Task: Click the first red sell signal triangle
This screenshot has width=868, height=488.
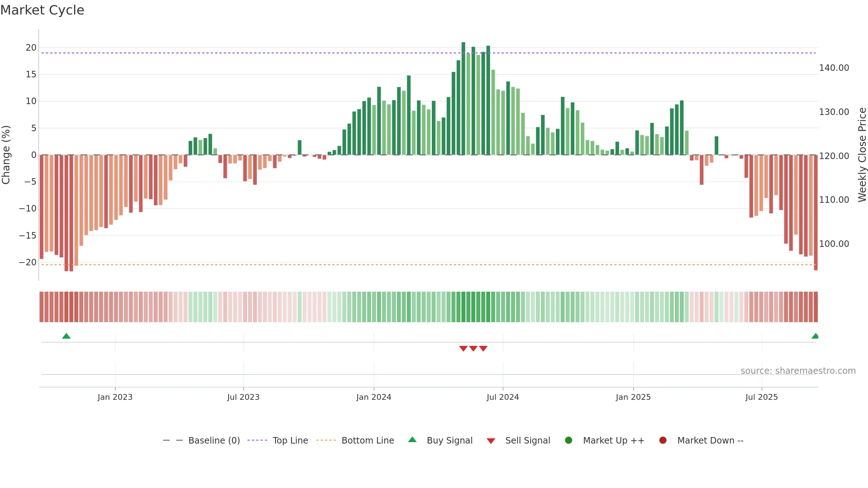Action: (463, 348)
